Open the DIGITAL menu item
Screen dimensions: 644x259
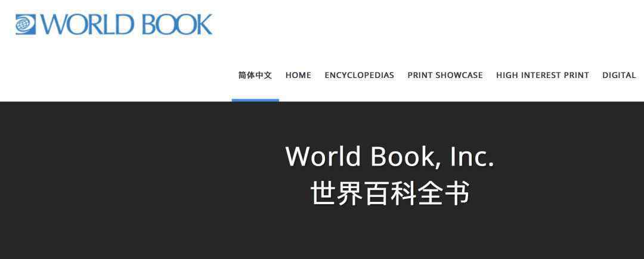[620, 76]
